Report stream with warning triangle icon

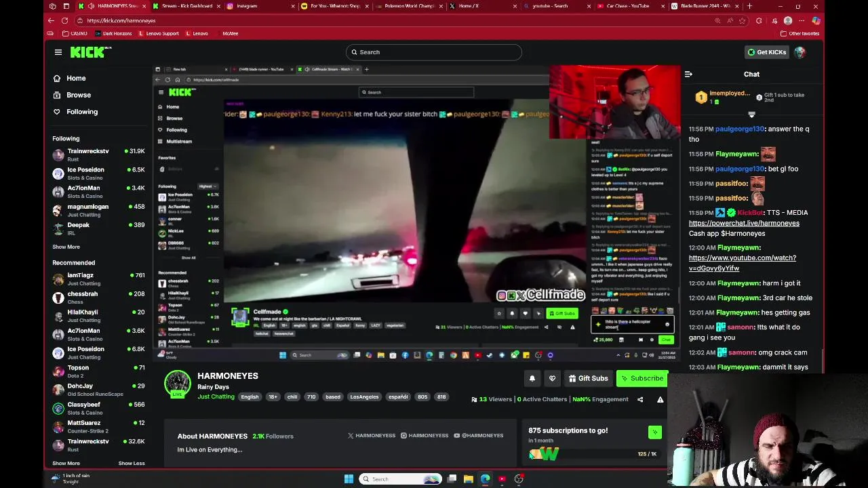tap(660, 399)
